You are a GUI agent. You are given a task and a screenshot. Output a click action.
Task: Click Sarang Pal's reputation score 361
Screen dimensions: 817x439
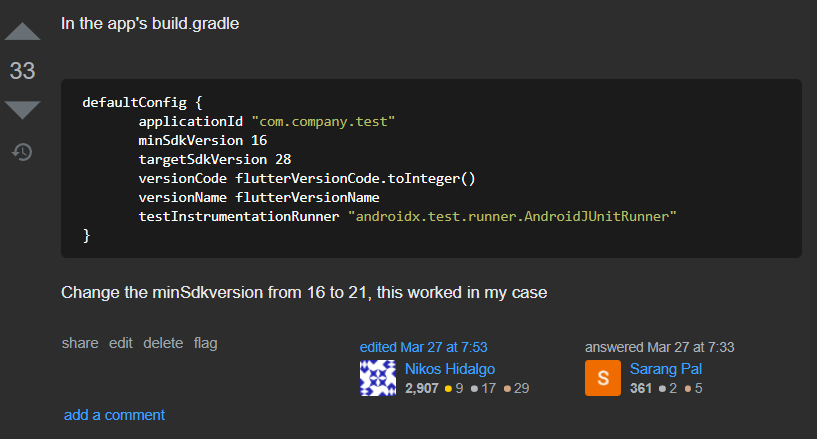(640, 388)
